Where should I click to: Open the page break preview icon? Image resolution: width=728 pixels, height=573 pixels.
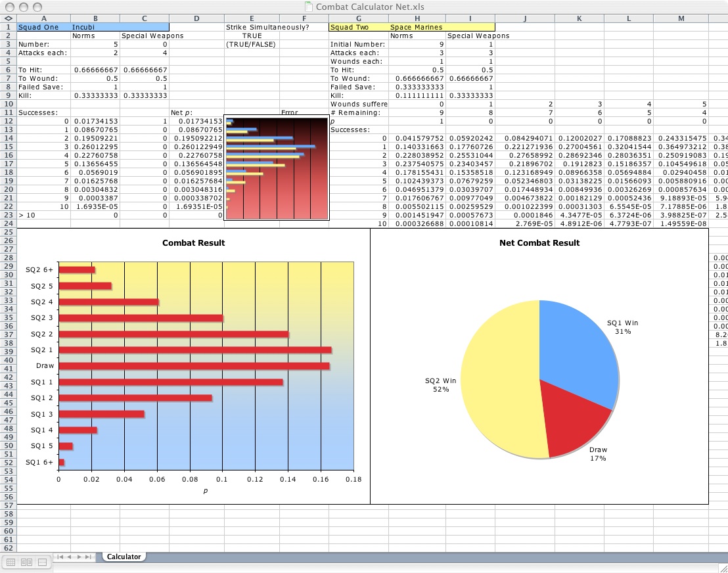[42, 562]
